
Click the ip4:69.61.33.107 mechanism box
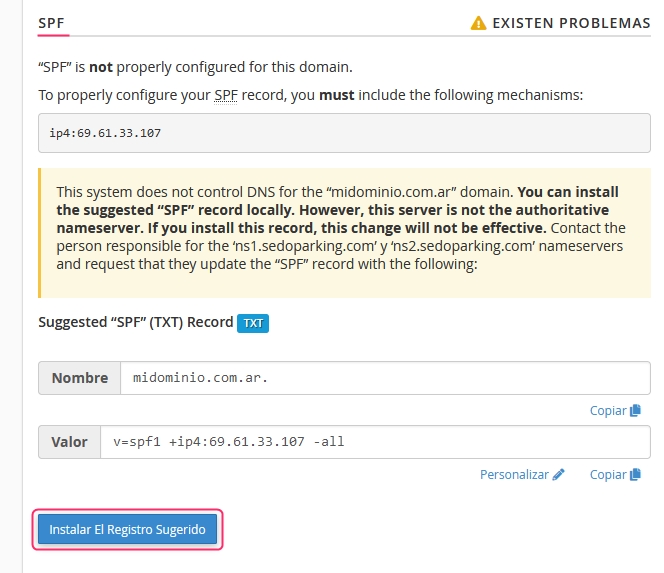coord(344,133)
